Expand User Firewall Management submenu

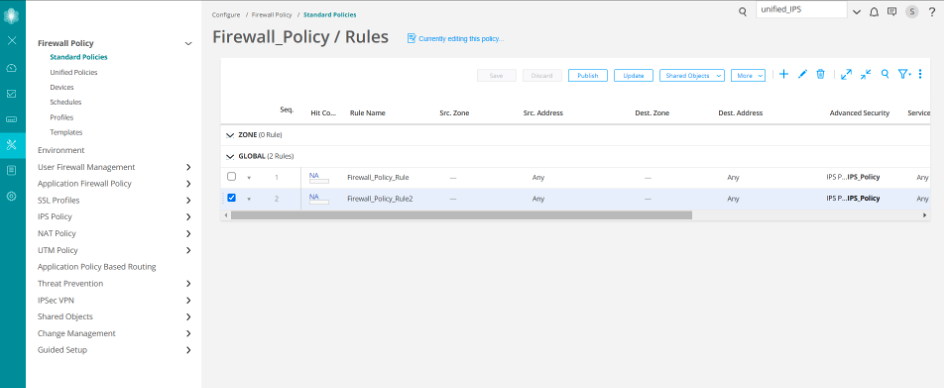(x=188, y=167)
